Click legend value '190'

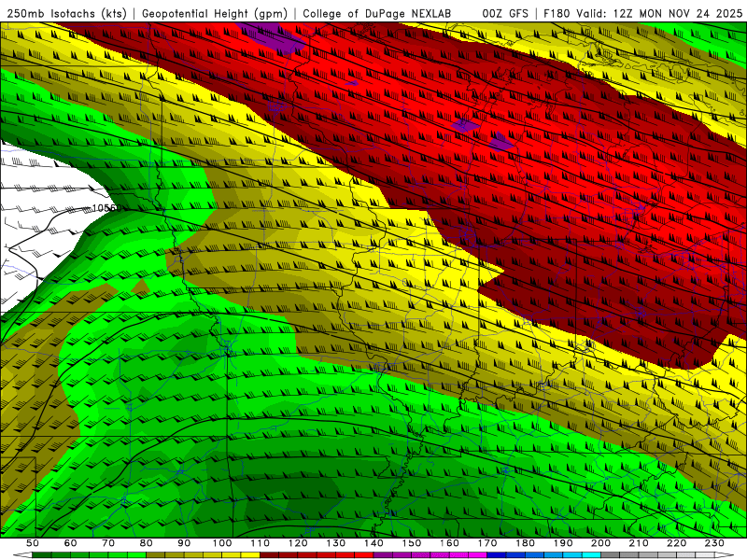pyautogui.click(x=563, y=543)
